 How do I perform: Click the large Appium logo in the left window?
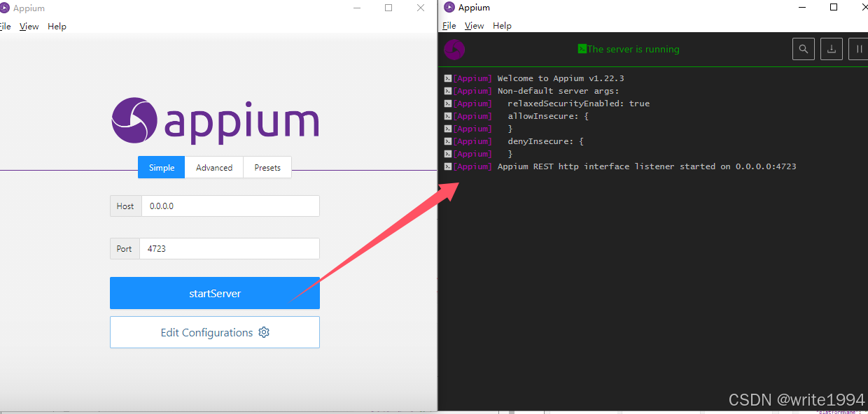tap(216, 122)
